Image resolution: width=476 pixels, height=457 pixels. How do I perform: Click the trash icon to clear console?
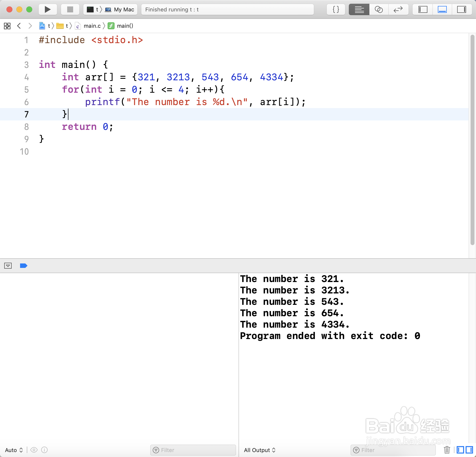click(447, 450)
